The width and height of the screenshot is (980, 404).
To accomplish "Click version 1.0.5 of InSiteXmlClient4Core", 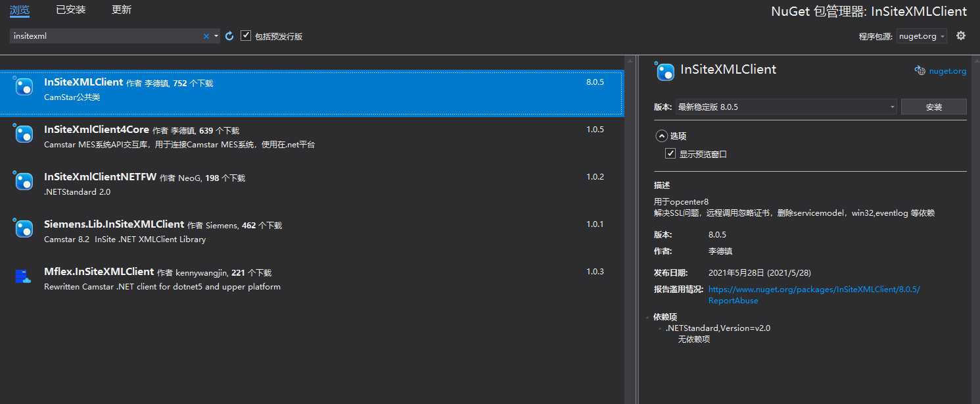I will 595,130.
